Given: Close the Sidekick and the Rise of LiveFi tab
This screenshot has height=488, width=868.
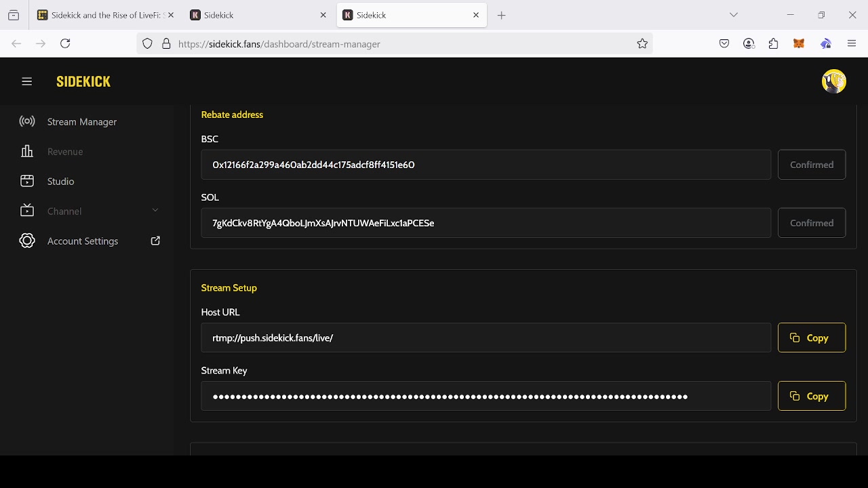Looking at the screenshot, I should 171,15.
